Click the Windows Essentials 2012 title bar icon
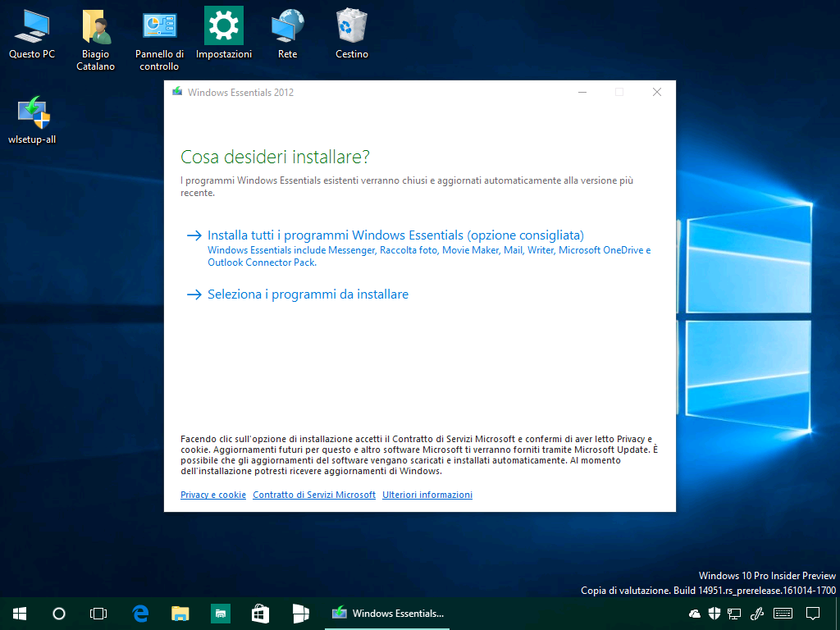 click(x=177, y=92)
